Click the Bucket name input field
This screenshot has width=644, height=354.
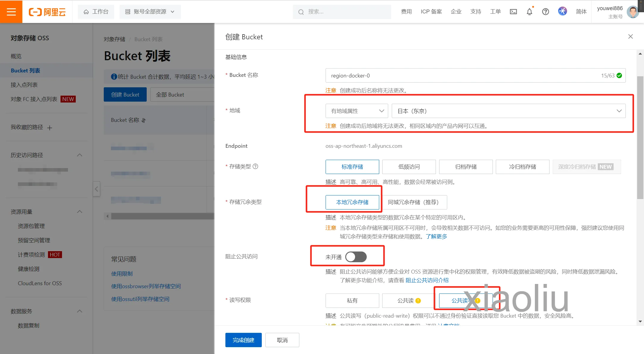click(x=475, y=76)
